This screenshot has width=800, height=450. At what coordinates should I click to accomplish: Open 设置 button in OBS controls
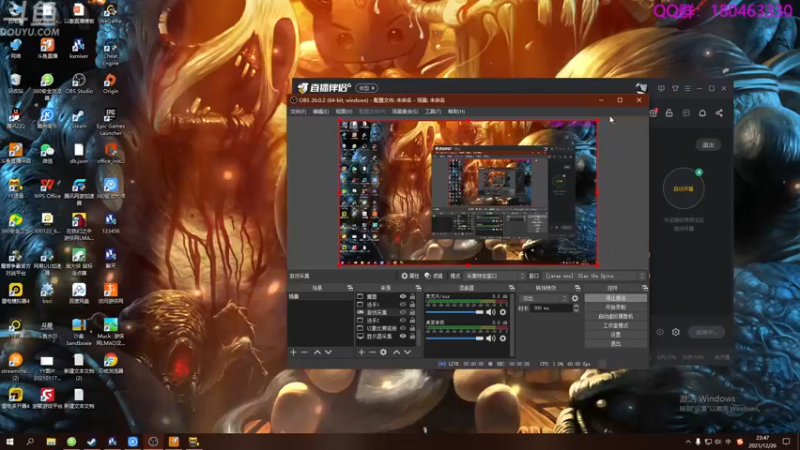click(x=615, y=335)
